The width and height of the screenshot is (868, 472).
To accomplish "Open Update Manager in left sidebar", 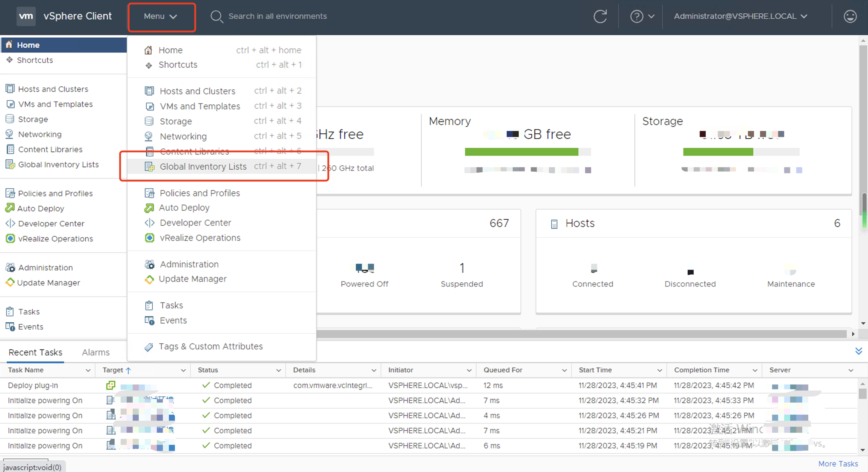I will coord(49,282).
